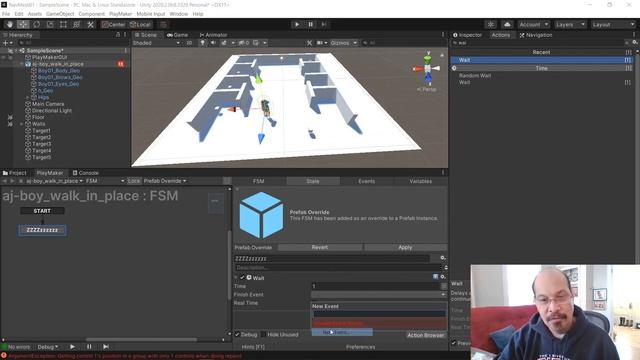
Task: Open the PlayMaker menu
Action: click(120, 14)
